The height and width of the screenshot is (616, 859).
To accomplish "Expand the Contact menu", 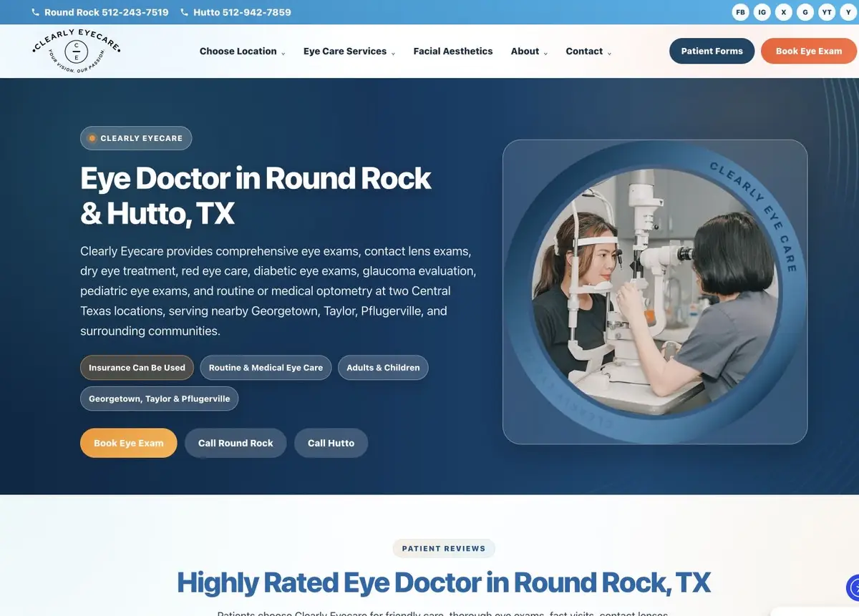I will 588,52.
